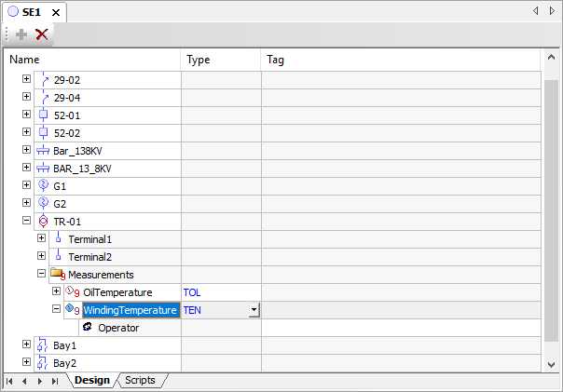Click the 52-01 breaker icon
Image resolution: width=563 pixels, height=392 pixels.
43,115
